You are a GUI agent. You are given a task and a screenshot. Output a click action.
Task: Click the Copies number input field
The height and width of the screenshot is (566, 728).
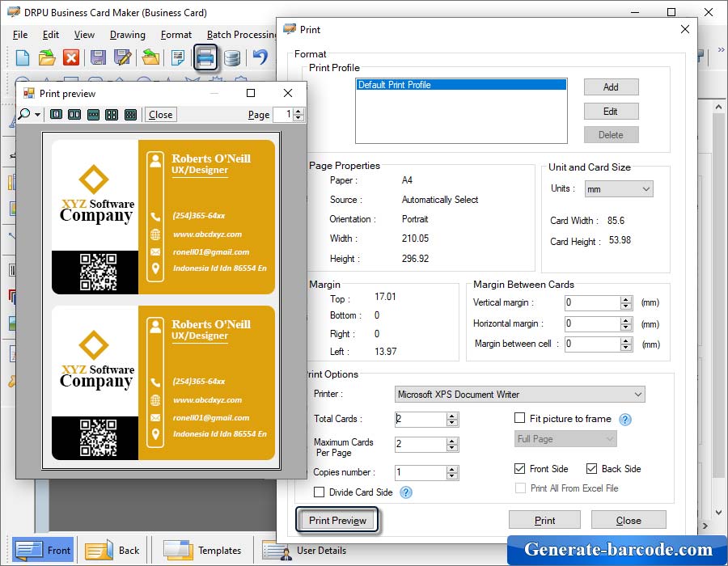coord(420,473)
